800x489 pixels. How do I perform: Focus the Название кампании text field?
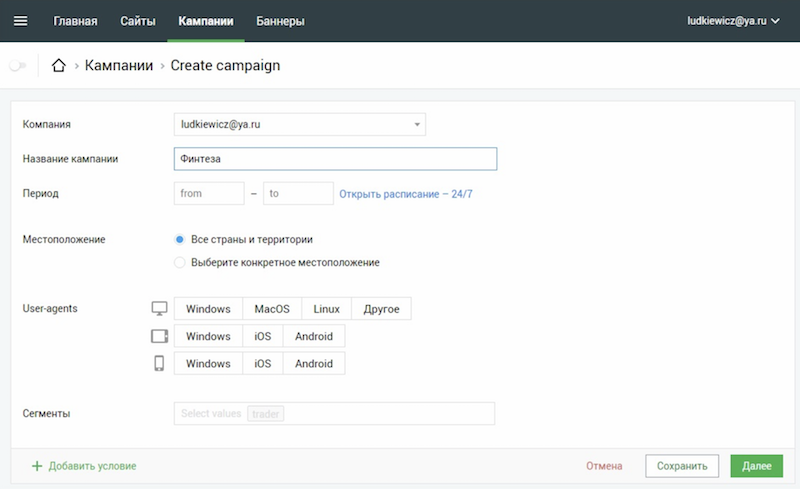pos(335,159)
